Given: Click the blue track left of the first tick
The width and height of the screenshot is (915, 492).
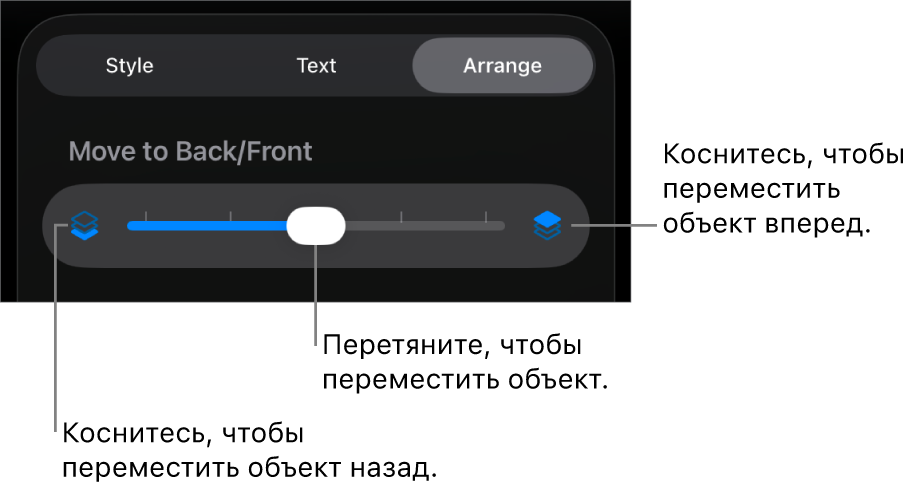Looking at the screenshot, I should click(137, 226).
